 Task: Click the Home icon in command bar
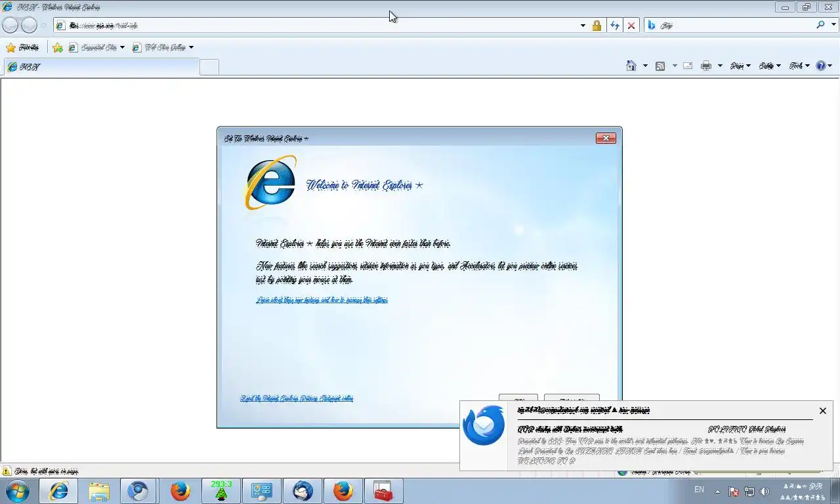(631, 66)
